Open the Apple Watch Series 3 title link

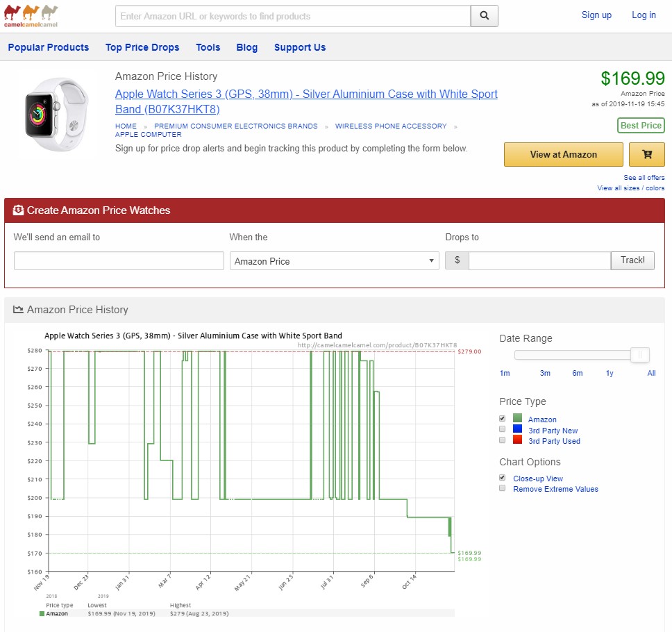[306, 101]
